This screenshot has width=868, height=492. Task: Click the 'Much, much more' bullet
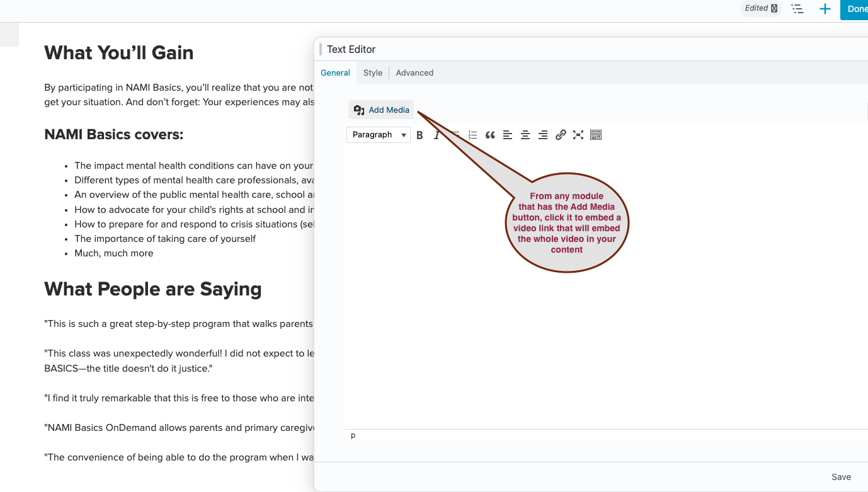click(114, 253)
